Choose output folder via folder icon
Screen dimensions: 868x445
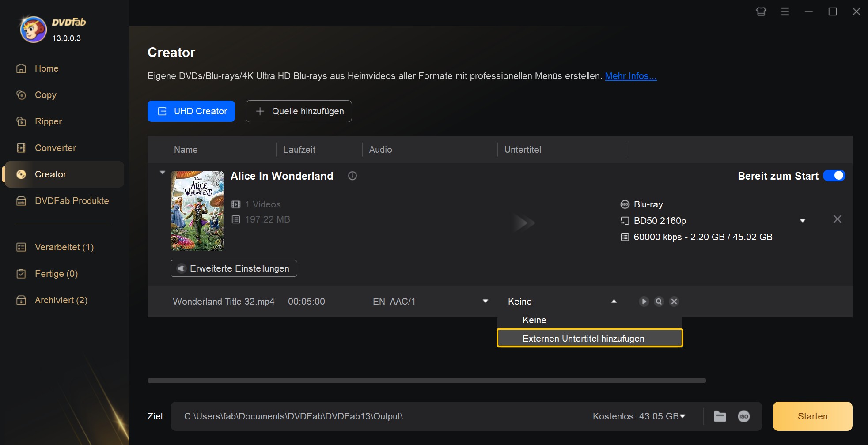coord(720,416)
